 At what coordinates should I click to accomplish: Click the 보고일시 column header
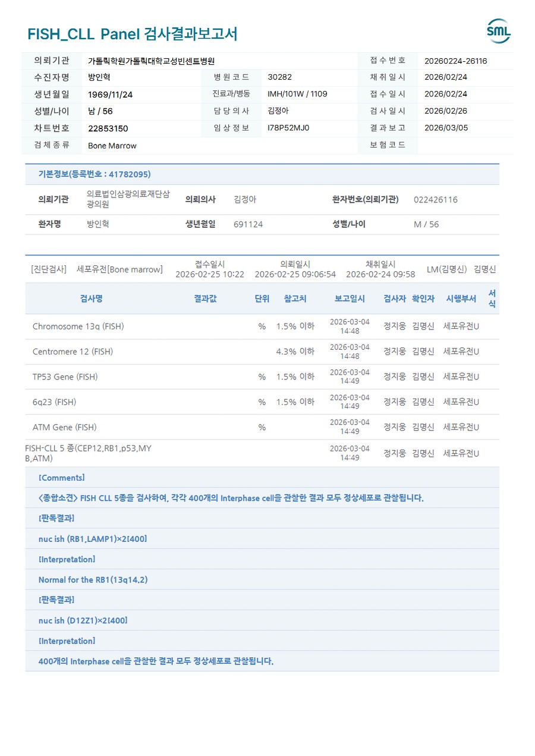pos(350,299)
